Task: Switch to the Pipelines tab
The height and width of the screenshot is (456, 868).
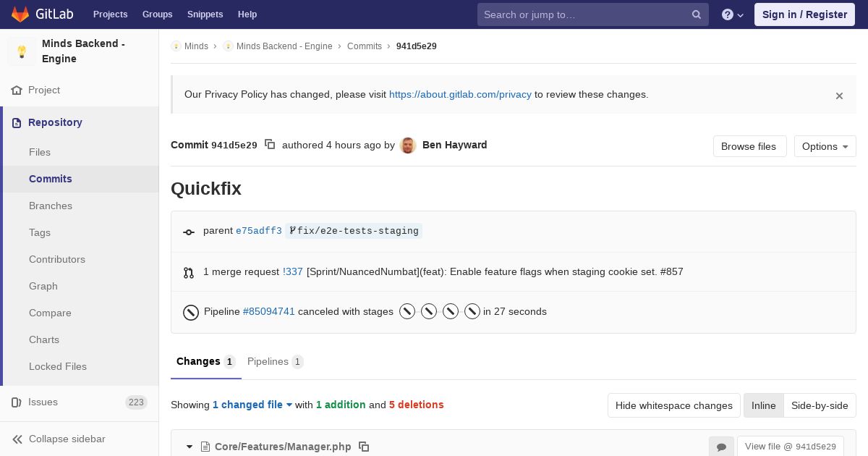Action: click(x=275, y=361)
